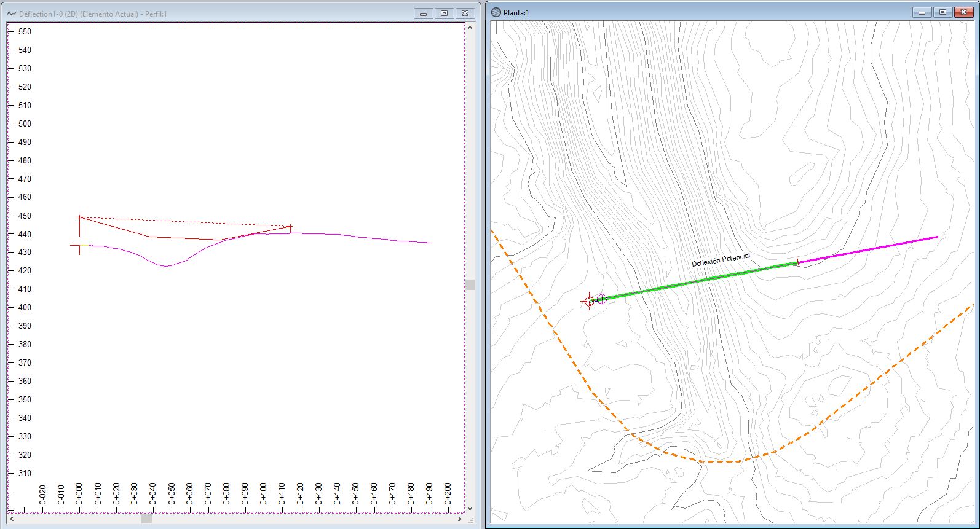Image resolution: width=980 pixels, height=529 pixels.
Task: Select the red crosshair marker in plan view
Action: pyautogui.click(x=589, y=301)
